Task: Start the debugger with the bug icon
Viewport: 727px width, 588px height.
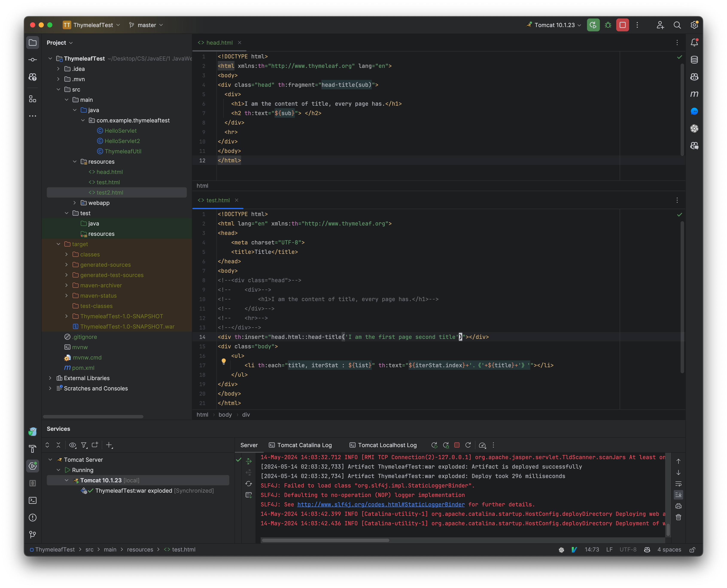Action: [x=608, y=25]
